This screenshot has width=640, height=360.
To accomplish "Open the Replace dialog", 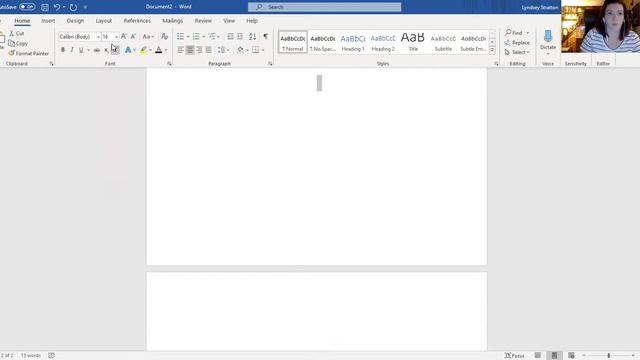I will click(517, 42).
